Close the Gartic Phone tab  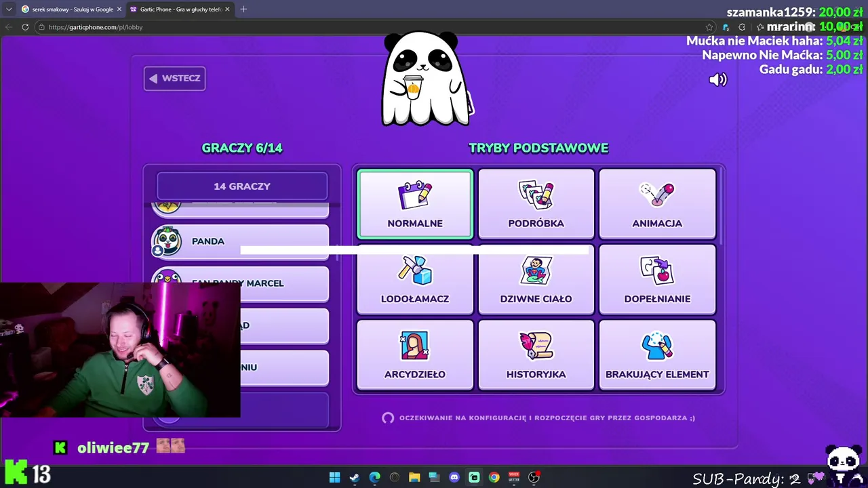click(x=227, y=9)
